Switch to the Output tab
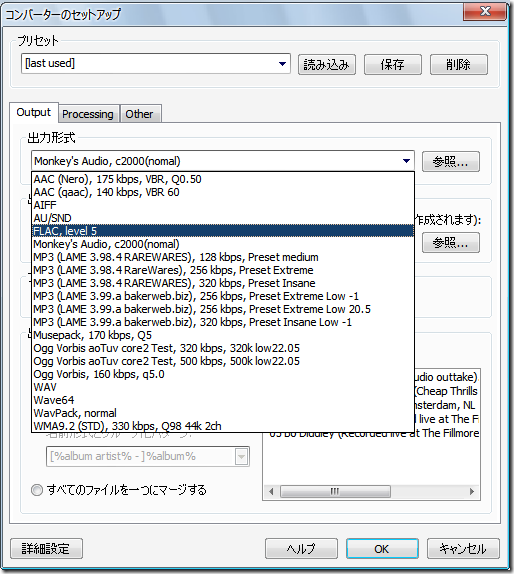 (x=34, y=112)
